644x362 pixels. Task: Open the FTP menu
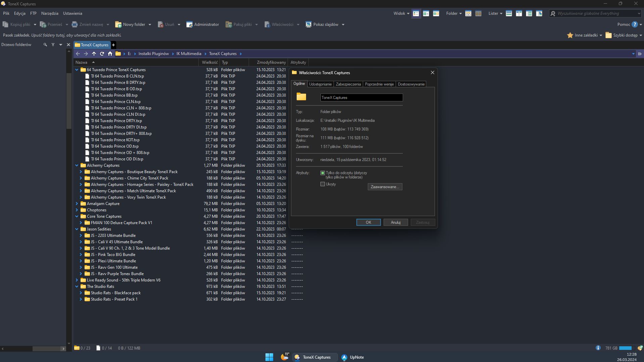point(33,13)
